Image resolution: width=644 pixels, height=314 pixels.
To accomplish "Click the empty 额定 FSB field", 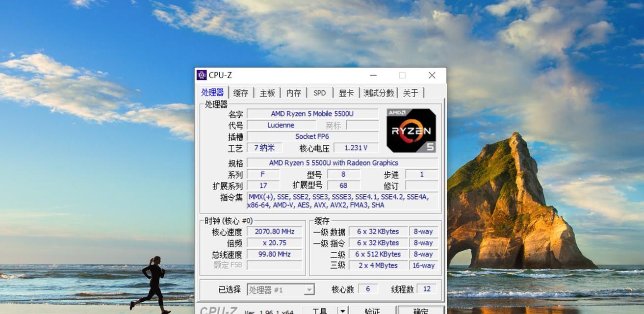I will pos(274,265).
